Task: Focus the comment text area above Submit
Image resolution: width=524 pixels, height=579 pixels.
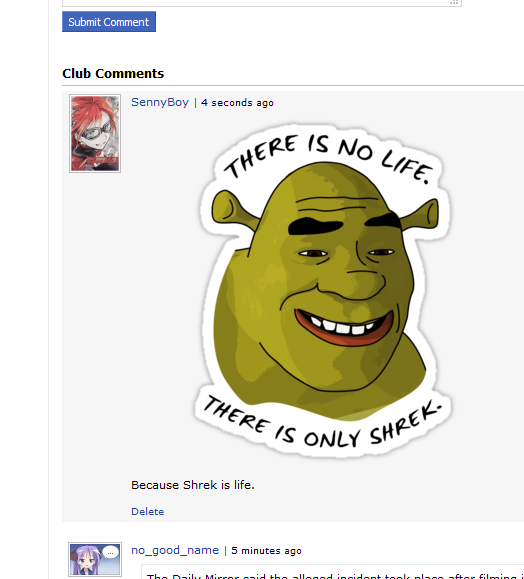Action: 262,3
